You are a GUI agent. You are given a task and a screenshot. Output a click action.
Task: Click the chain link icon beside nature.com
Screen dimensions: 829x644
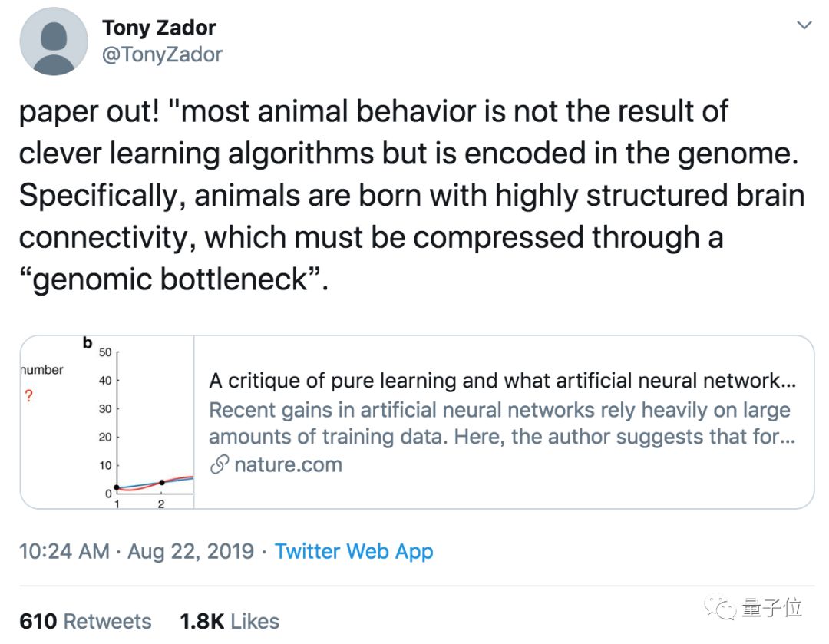220,465
